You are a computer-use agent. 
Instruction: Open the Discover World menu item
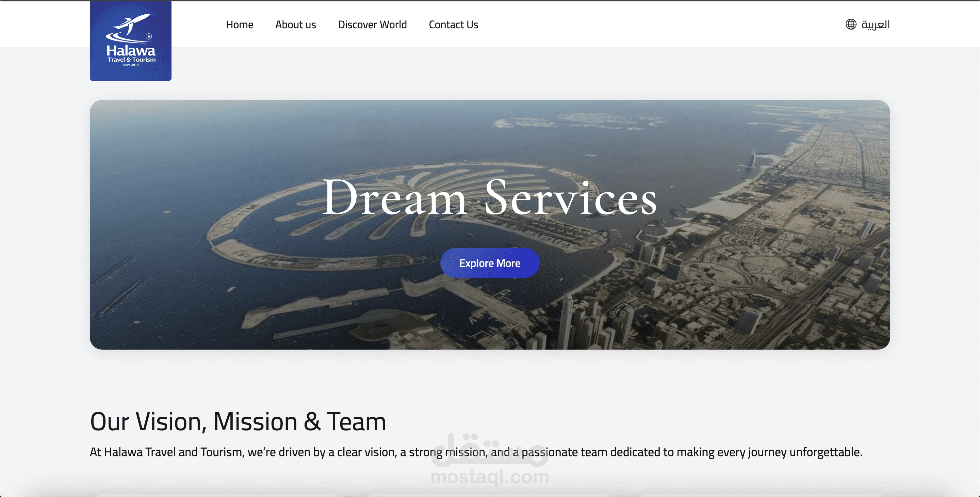(x=372, y=25)
